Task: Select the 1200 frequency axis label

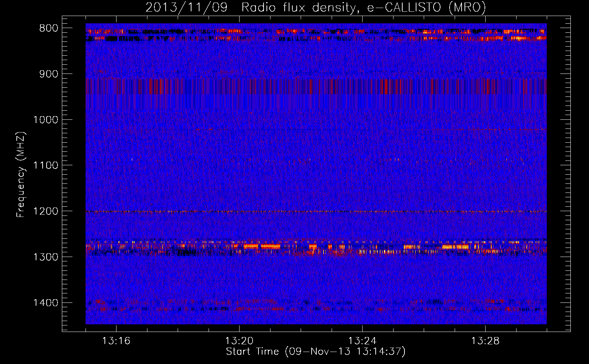Action: point(46,211)
